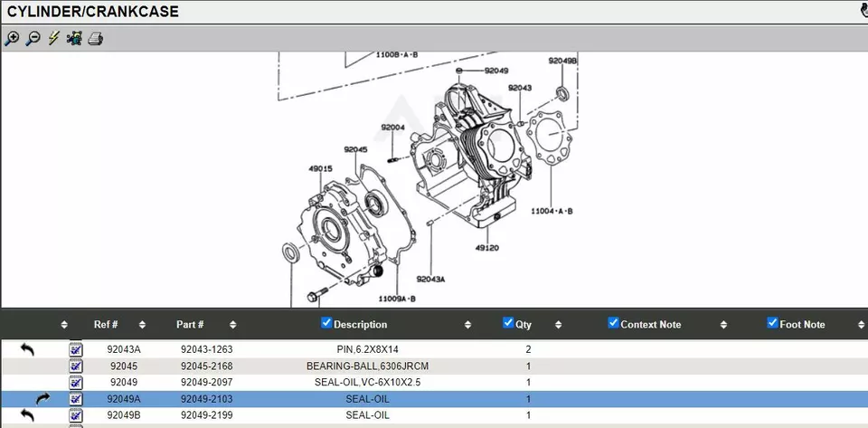Print the diagram with printer icon

coord(96,38)
